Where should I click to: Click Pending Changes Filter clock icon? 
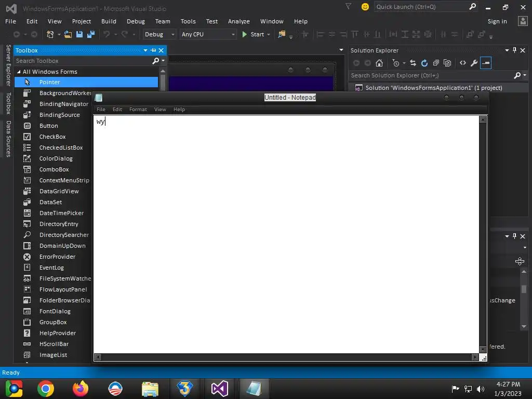[x=395, y=63]
